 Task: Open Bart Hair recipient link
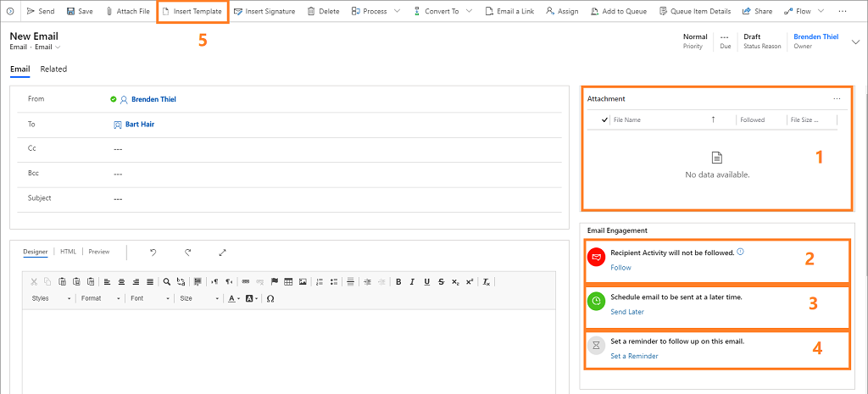pyautogui.click(x=140, y=125)
